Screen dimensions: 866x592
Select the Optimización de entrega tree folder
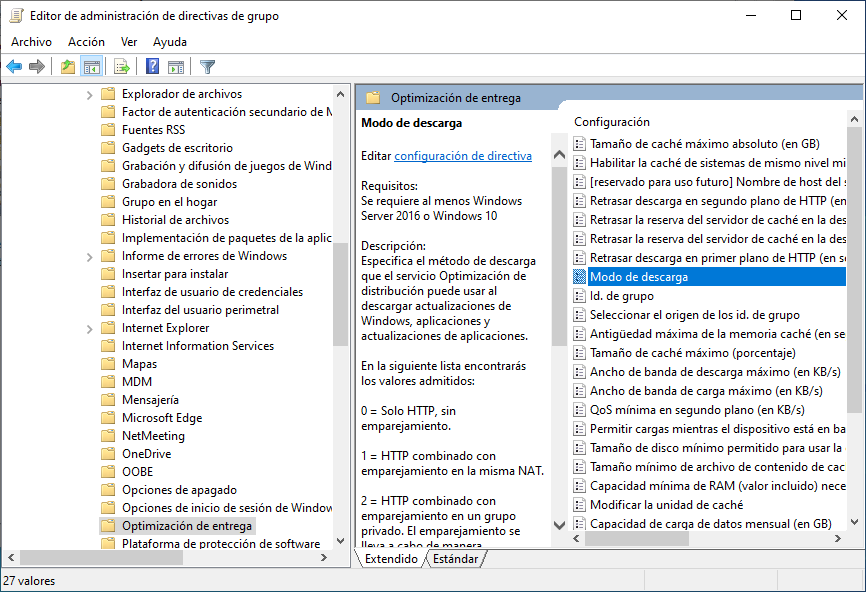pyautogui.click(x=187, y=526)
